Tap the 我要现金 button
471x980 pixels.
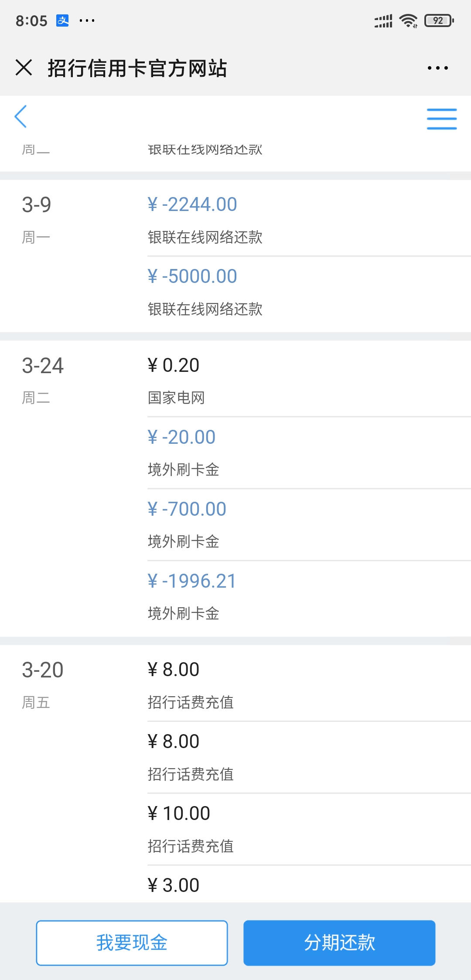tap(132, 943)
